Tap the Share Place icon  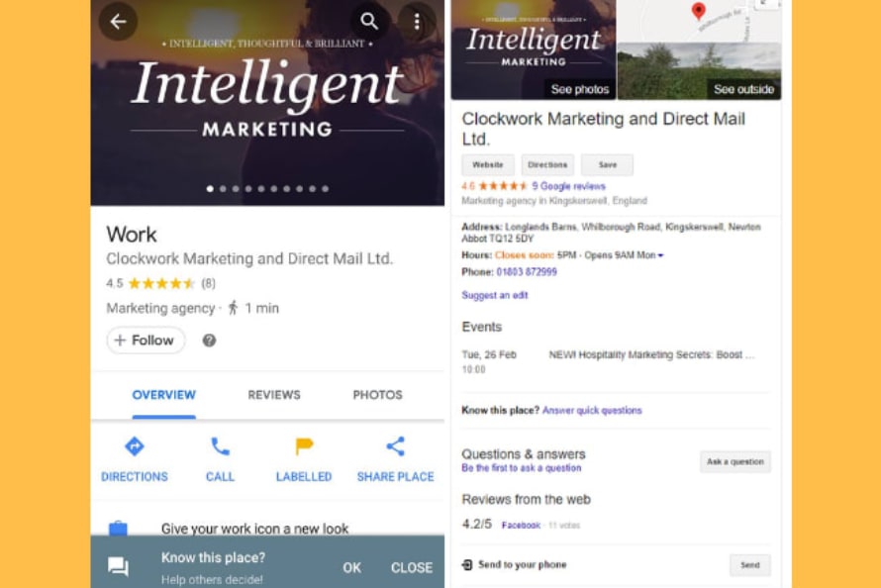point(395,446)
